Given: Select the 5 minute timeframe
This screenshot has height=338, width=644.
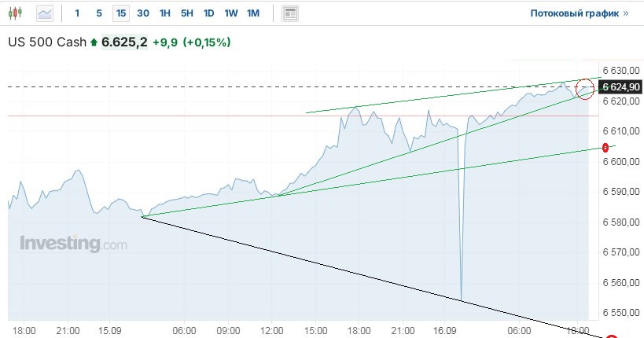Looking at the screenshot, I should pos(98,13).
